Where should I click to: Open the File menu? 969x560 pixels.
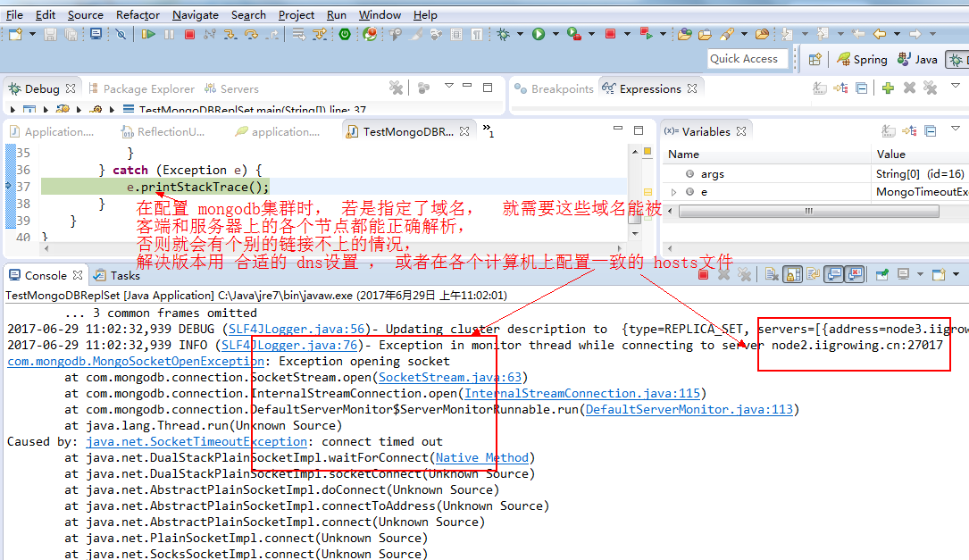(x=15, y=15)
